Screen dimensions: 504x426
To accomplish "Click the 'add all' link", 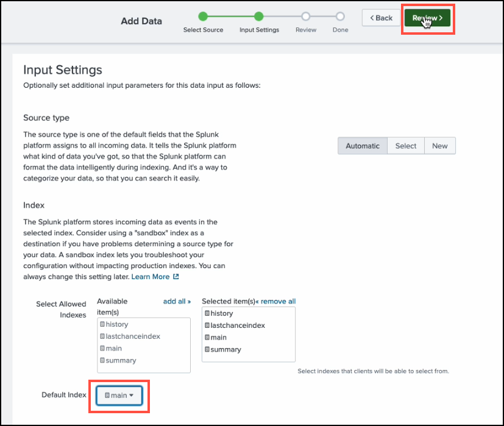I will point(177,301).
